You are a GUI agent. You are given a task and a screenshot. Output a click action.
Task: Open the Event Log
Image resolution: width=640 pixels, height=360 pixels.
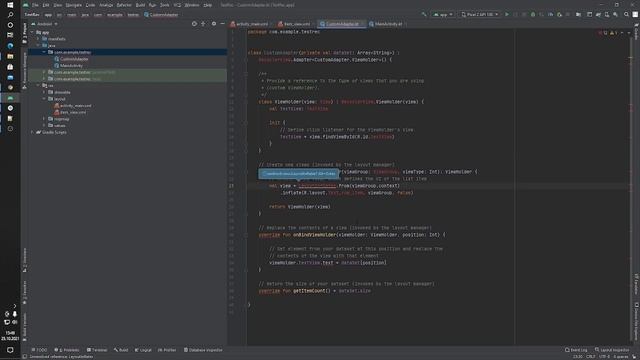pos(576,350)
